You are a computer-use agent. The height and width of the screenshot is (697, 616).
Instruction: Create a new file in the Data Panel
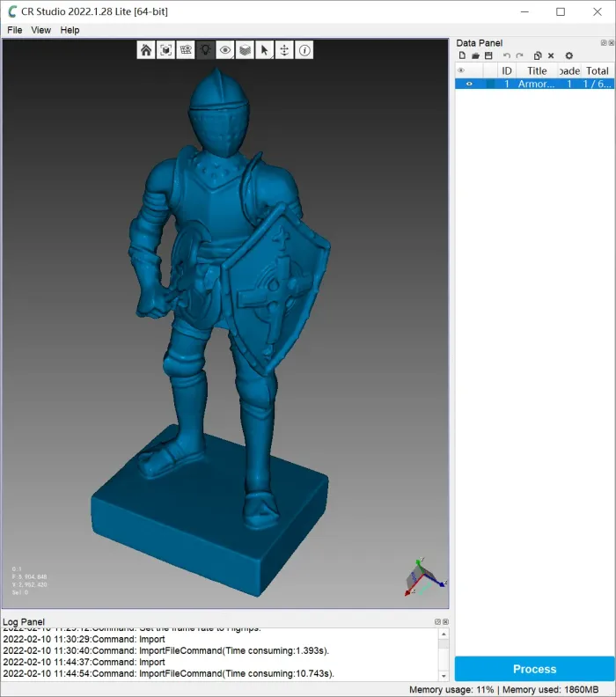[x=462, y=55]
